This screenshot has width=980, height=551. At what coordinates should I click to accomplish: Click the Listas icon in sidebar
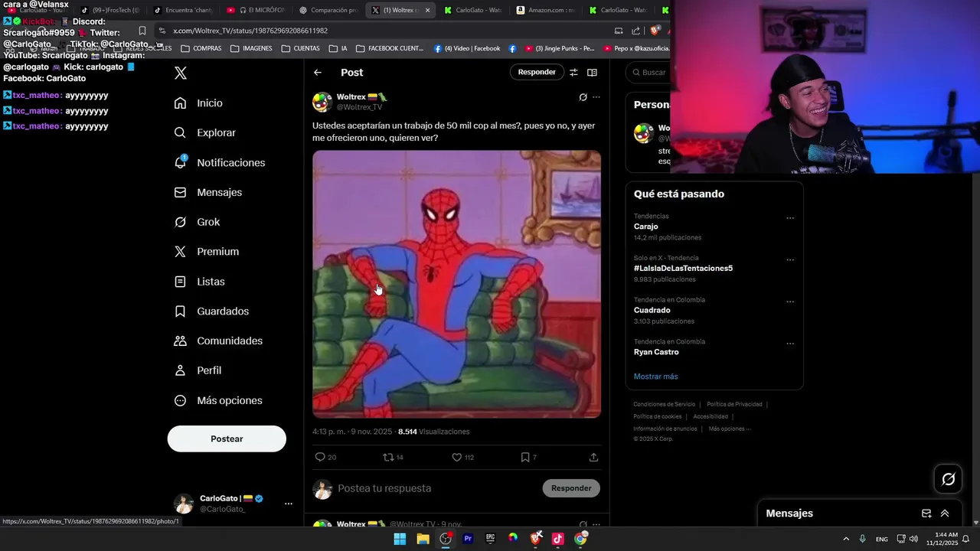180,282
